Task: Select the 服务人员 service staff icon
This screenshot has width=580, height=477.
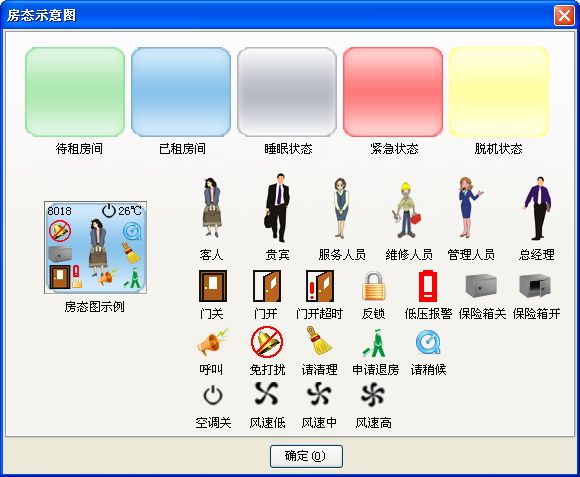Action: pyautogui.click(x=340, y=208)
